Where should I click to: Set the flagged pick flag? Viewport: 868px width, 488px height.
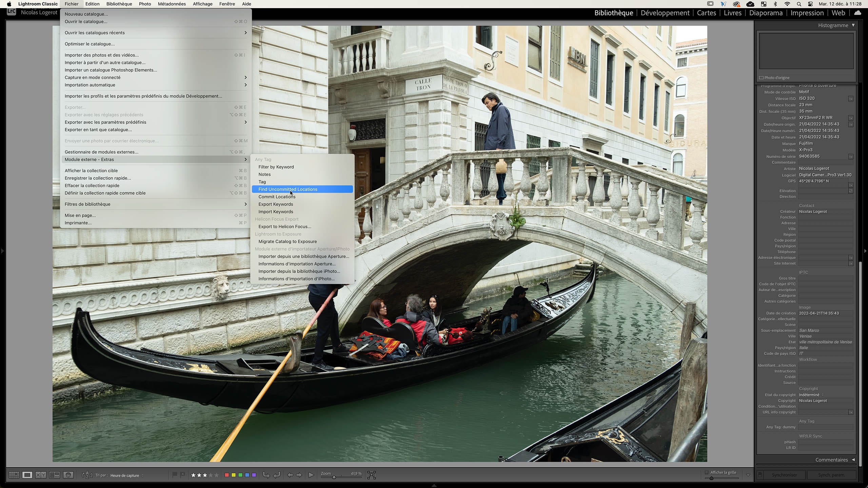coord(175,475)
